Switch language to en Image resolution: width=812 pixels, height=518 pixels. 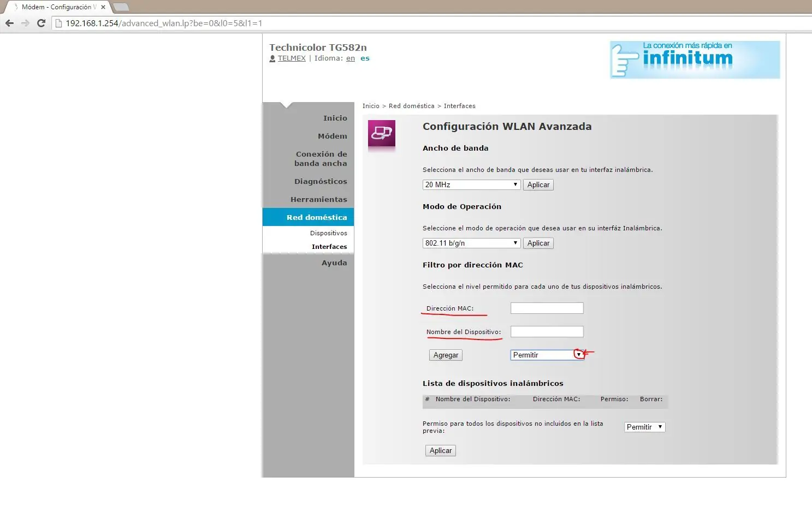[351, 58]
